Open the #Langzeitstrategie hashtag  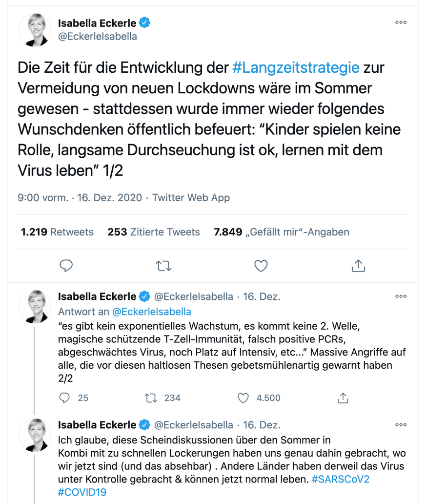(x=296, y=68)
